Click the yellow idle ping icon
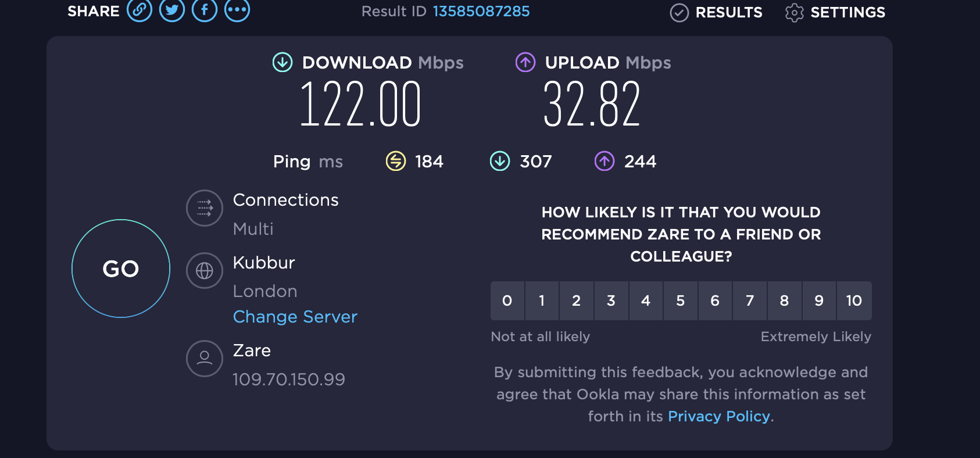The width and height of the screenshot is (980, 458). pyautogui.click(x=396, y=161)
